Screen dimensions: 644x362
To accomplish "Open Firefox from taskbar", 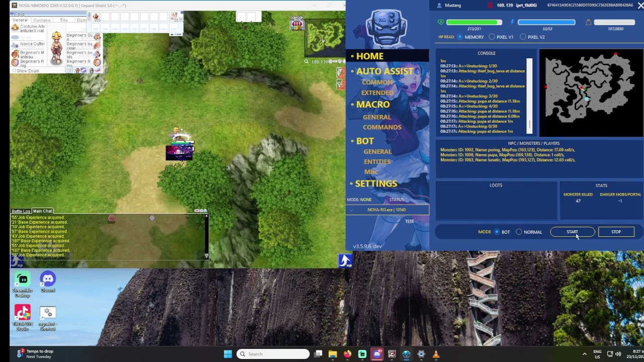I will click(347, 354).
